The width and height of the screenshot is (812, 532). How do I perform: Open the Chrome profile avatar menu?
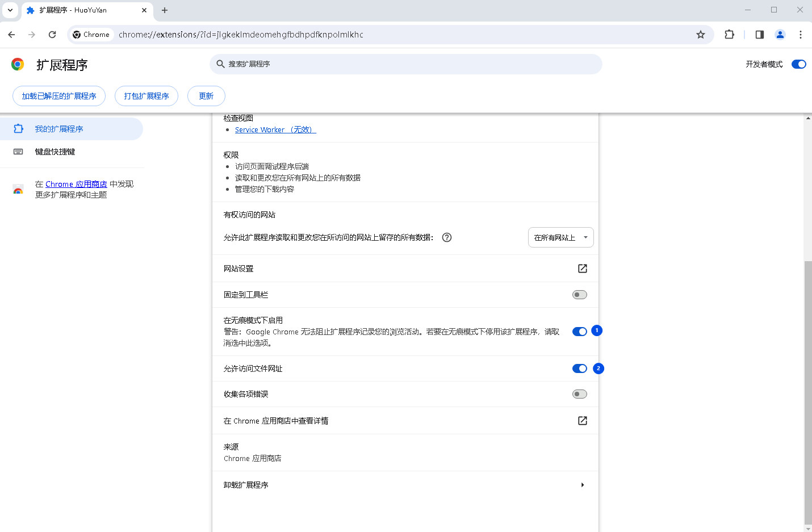tap(780, 35)
